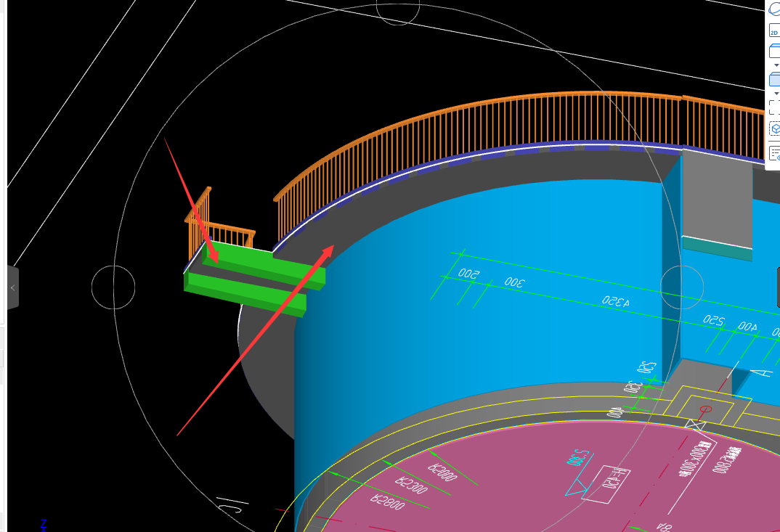This screenshot has height=532, width=780.
Task: Click the dashed cube isolate icon
Action: tap(775, 128)
